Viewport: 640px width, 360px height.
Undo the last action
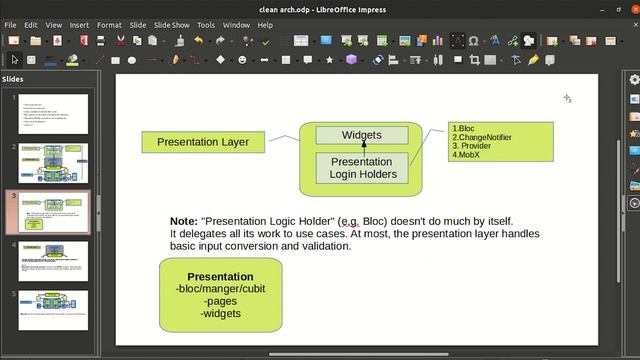click(x=198, y=40)
